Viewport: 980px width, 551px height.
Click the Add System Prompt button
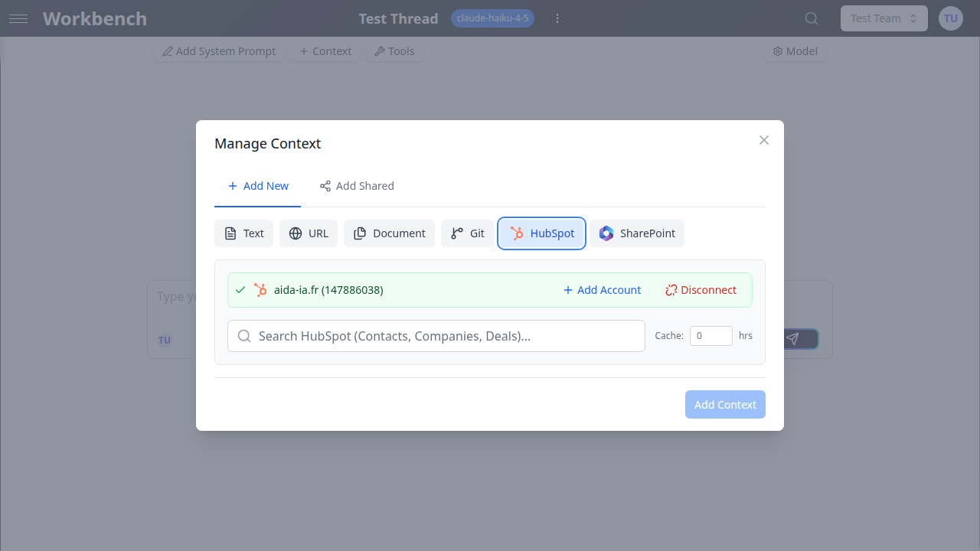pos(218,51)
